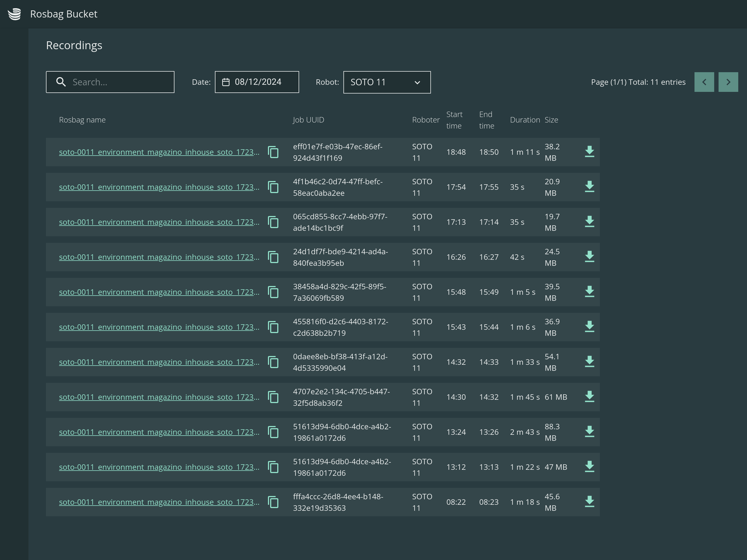Download the 08:22 recording rosbag

coord(589,501)
